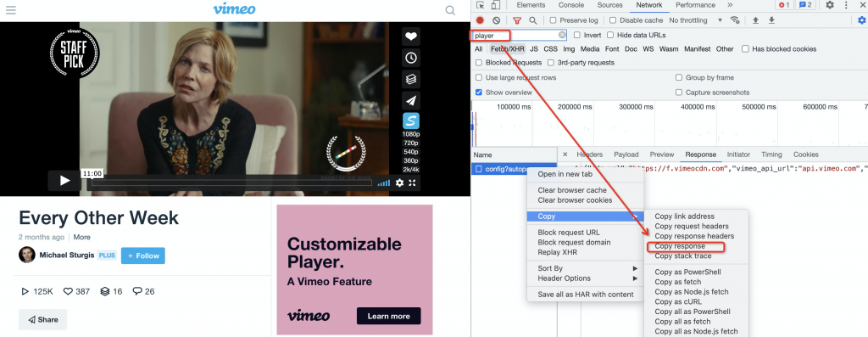Click the blue S download icon
The height and width of the screenshot is (337, 868).
411,121
